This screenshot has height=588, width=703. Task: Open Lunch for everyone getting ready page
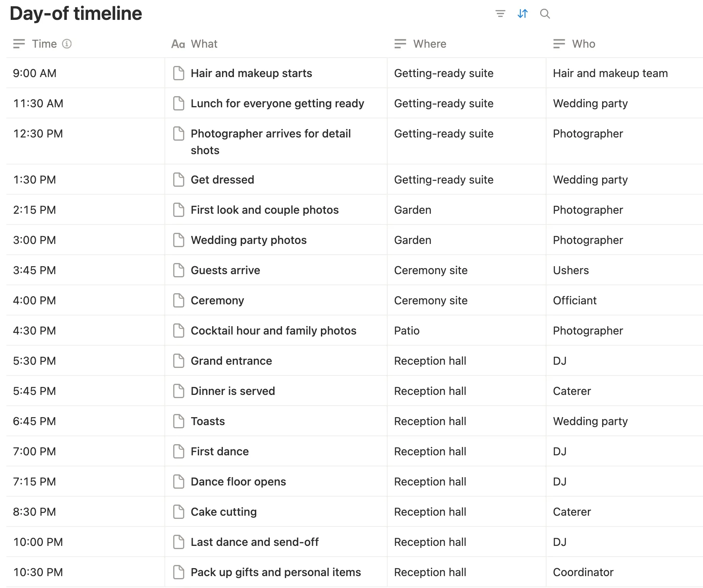[277, 103]
